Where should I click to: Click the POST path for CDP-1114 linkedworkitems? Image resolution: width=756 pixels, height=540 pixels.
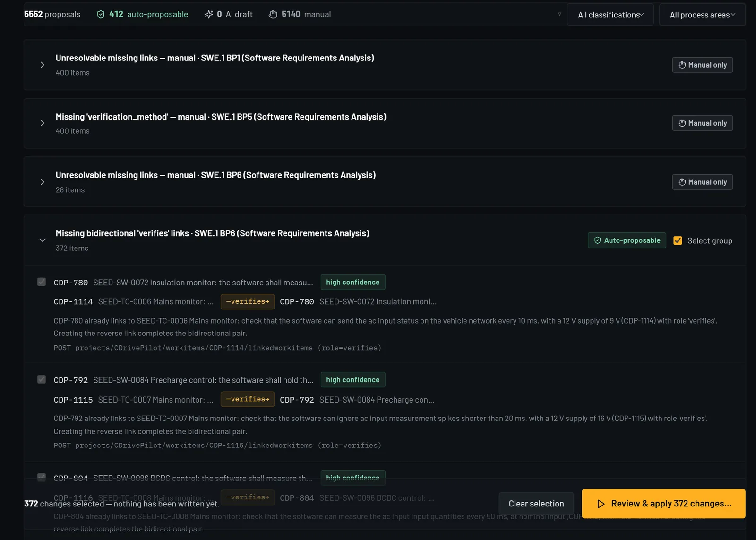click(217, 348)
